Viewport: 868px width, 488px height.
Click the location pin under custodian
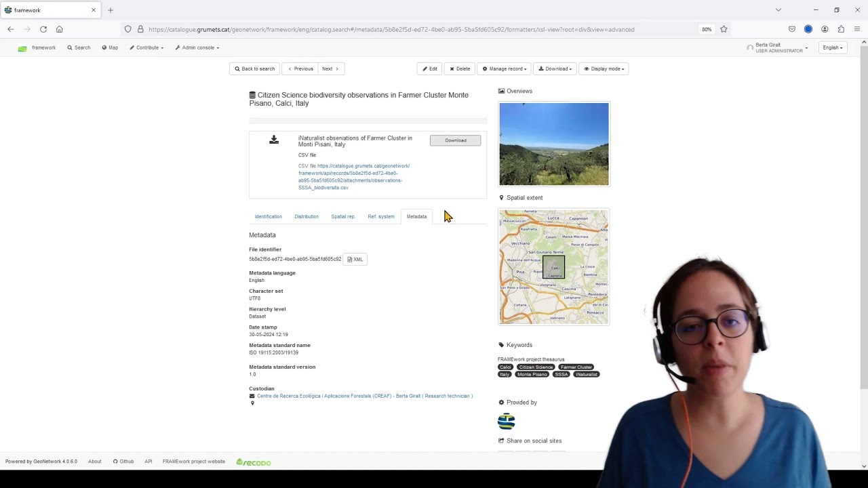point(252,403)
